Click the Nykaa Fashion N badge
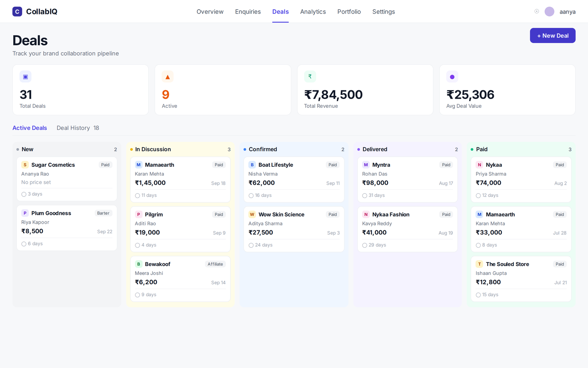The image size is (588, 368). 366,215
